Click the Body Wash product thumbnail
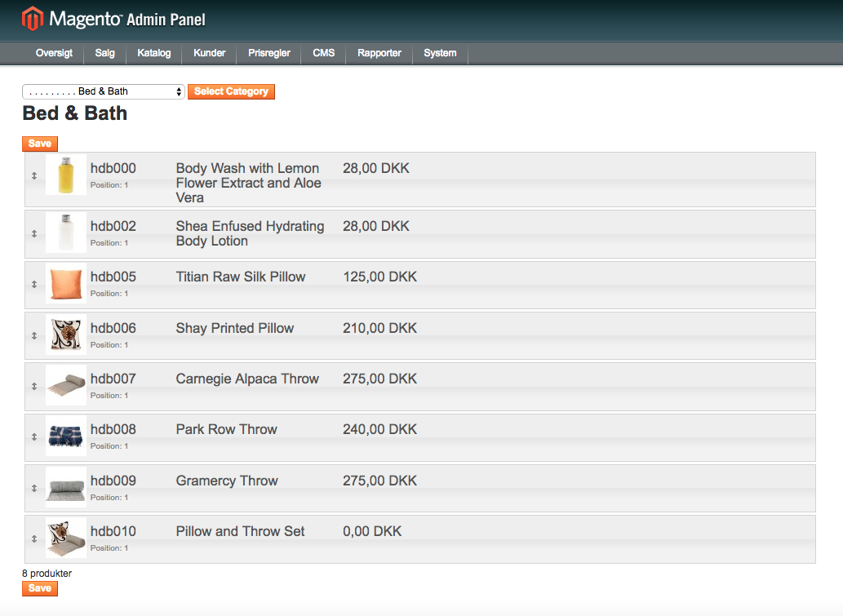Viewport: 843px width, 616px height. coord(66,175)
